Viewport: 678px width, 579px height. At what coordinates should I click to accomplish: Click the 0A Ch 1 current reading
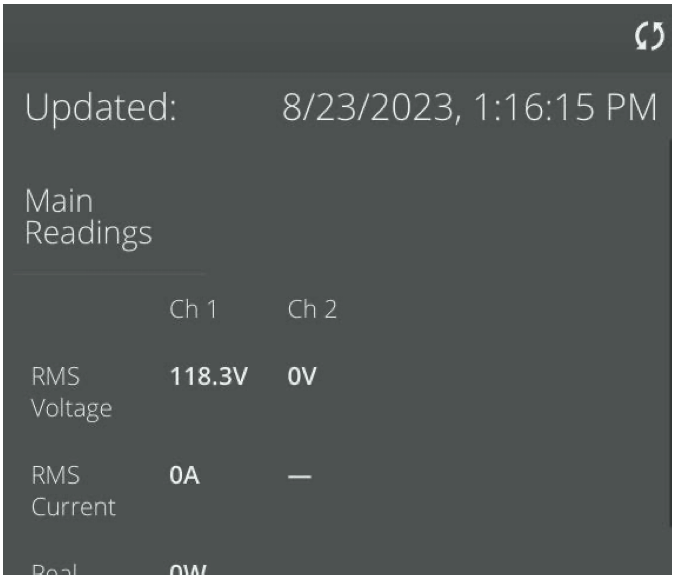tap(185, 476)
